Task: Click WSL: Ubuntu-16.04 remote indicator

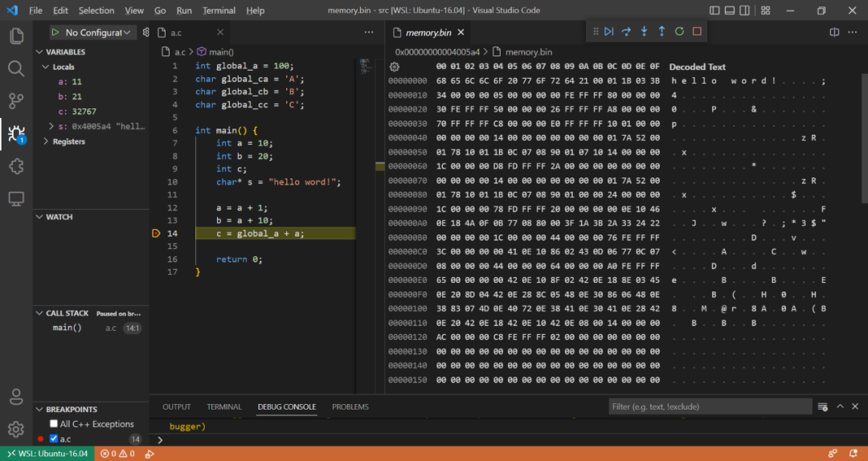Action: (47, 454)
